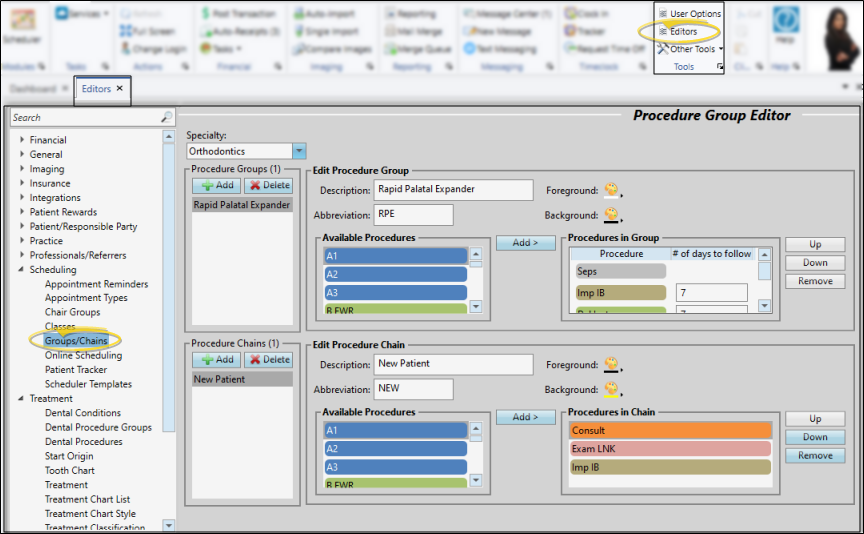The height and width of the screenshot is (534, 864).
Task: Close the Editors tab
Action: (119, 88)
